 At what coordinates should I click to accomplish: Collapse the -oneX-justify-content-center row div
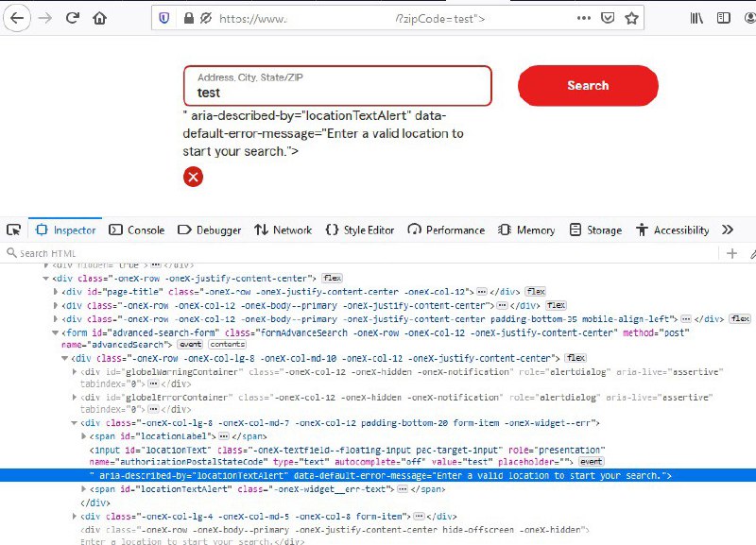click(x=45, y=279)
